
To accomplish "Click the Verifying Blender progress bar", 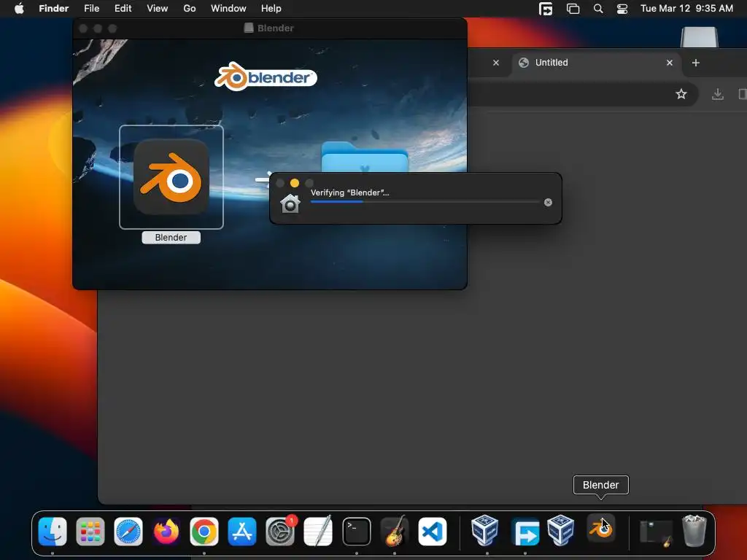I will (x=425, y=202).
